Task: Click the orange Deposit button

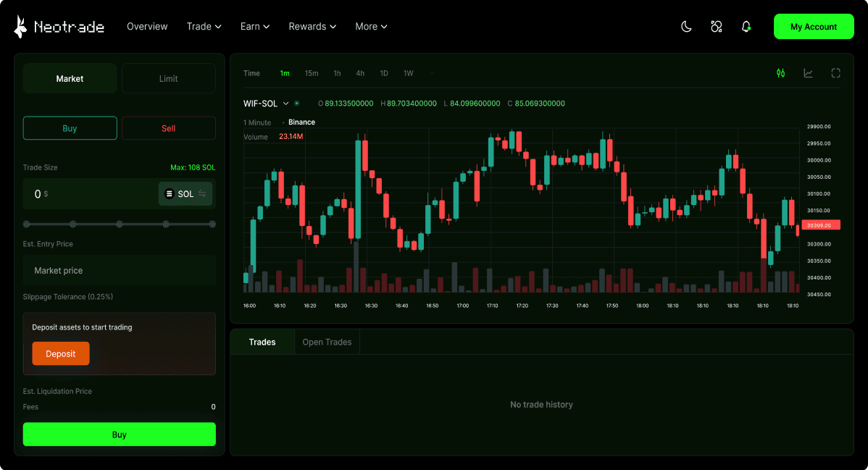Action: pyautogui.click(x=61, y=353)
